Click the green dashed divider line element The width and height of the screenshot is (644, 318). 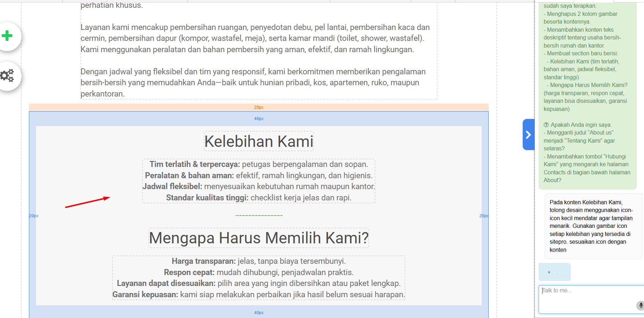tap(259, 215)
